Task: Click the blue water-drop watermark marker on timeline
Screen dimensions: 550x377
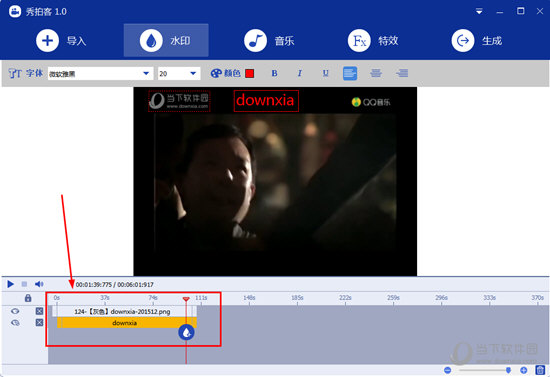Action: [186, 332]
